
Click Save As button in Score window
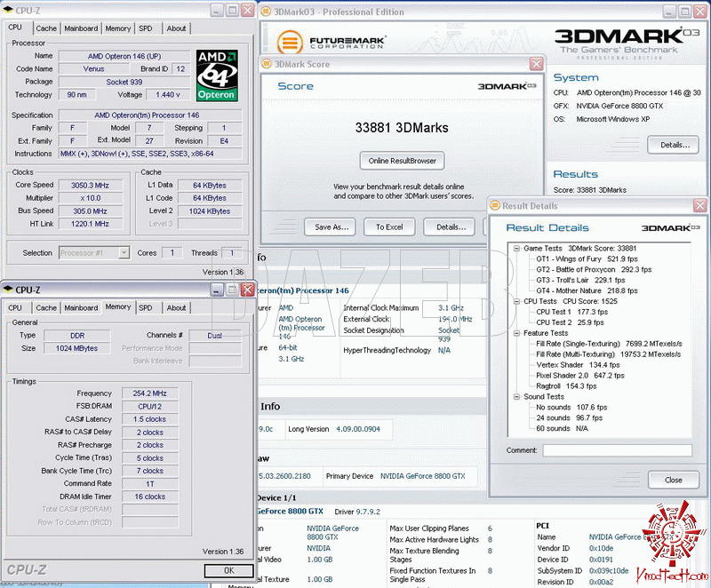pos(332,227)
